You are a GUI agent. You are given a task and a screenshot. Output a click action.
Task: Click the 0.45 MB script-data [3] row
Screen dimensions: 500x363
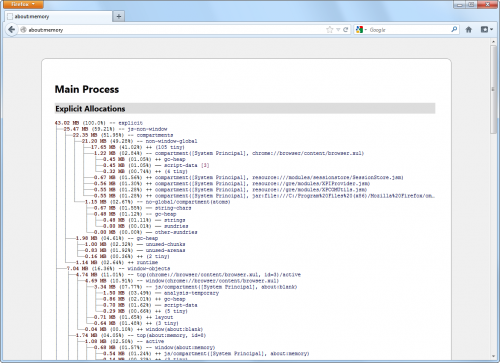(156, 165)
